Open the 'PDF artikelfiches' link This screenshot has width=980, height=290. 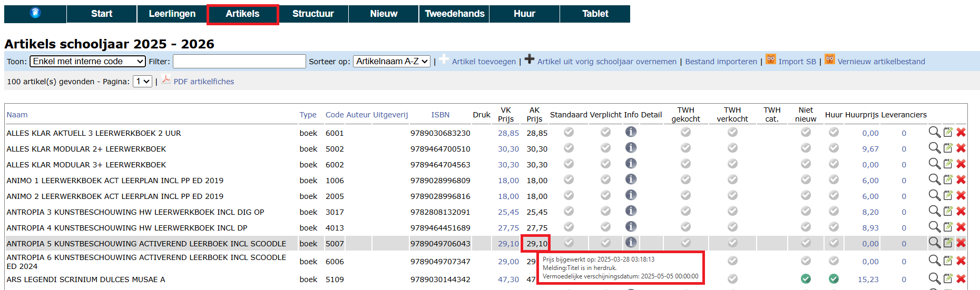pos(204,82)
